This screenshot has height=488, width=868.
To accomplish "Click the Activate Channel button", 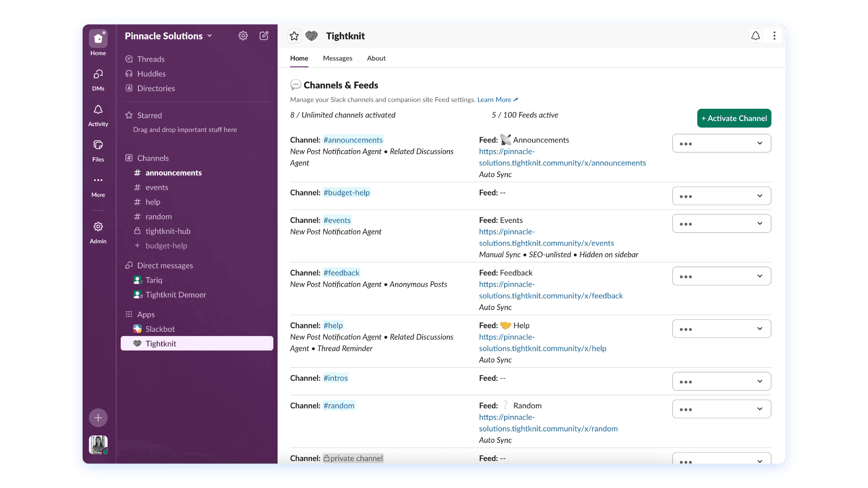I will (734, 118).
